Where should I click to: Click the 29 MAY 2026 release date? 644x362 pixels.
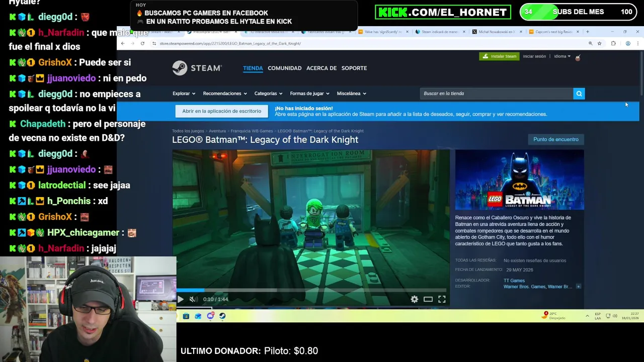[x=520, y=270]
